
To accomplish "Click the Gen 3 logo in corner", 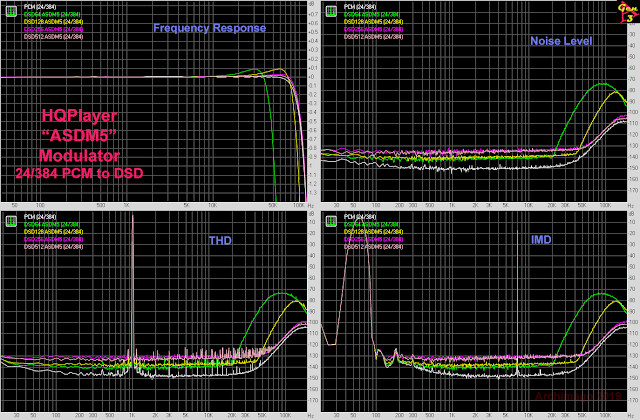I will point(628,12).
